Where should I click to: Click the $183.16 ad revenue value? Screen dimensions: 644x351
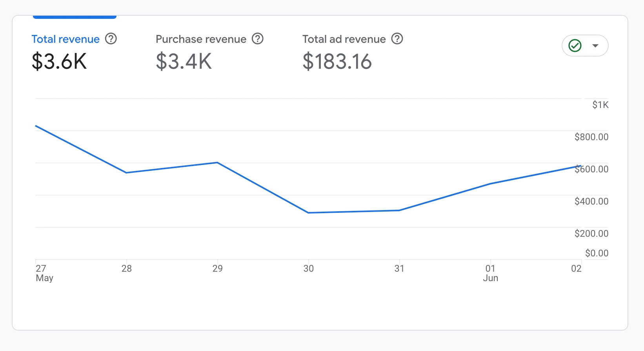pos(337,62)
